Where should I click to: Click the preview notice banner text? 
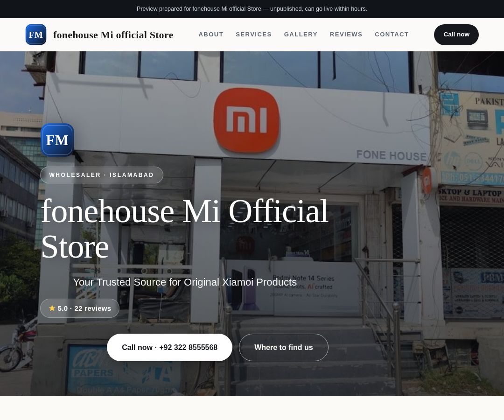252,9
